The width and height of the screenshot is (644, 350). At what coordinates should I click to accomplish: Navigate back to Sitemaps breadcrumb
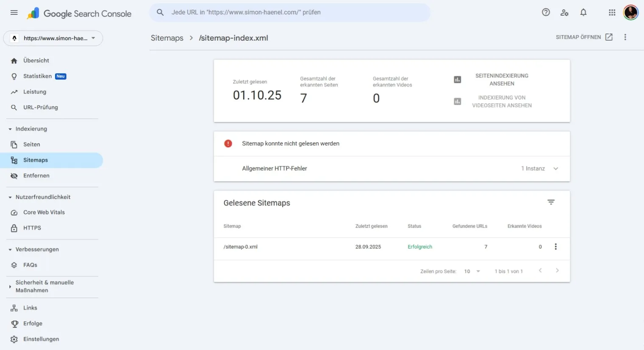point(167,38)
